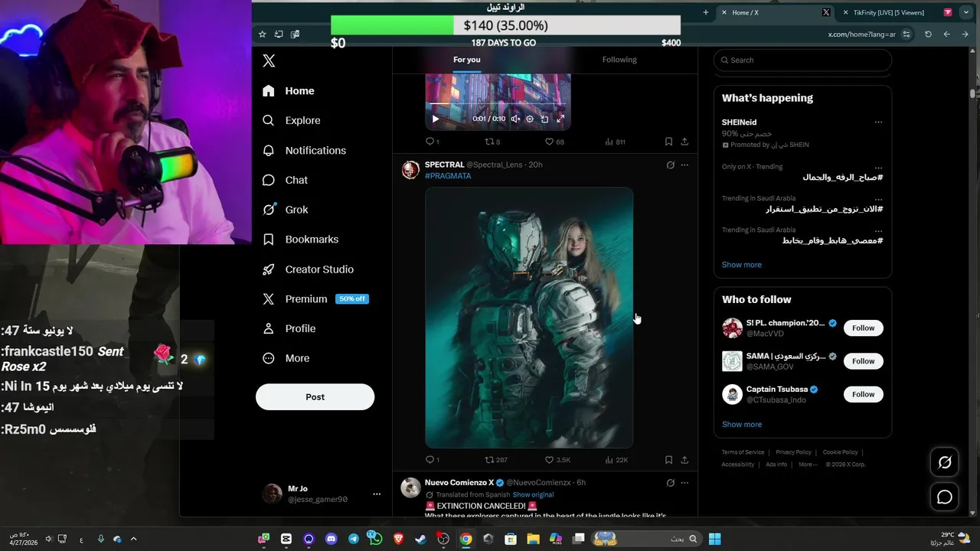Open account menu dots beside Mr Jo
Viewport: 980px width, 551px height.
pos(377,494)
